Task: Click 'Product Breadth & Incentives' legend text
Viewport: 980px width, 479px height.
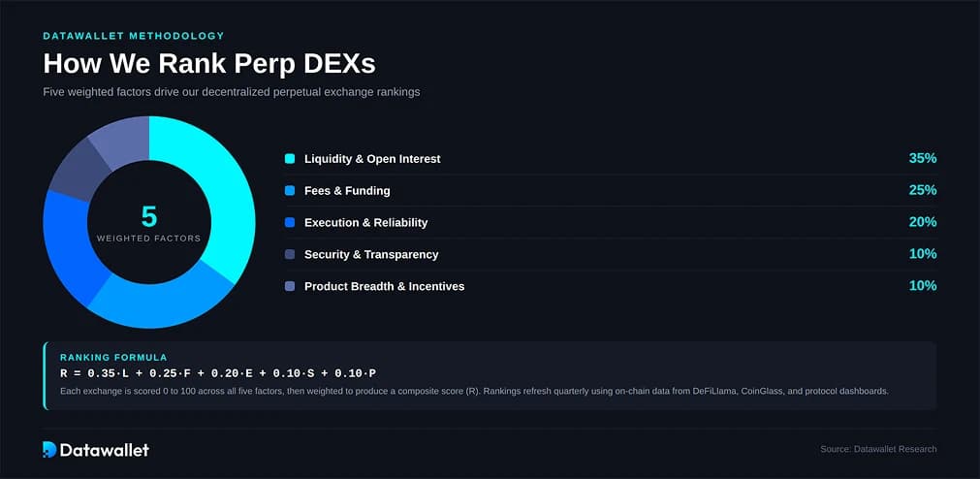Action: 384,286
